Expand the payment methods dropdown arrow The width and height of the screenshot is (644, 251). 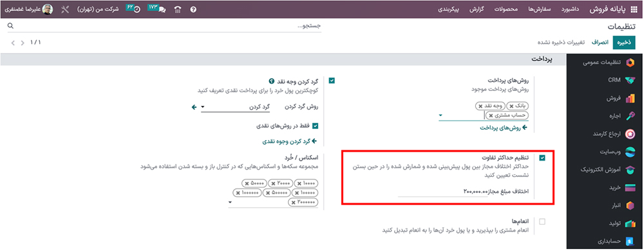pyautogui.click(x=440, y=115)
